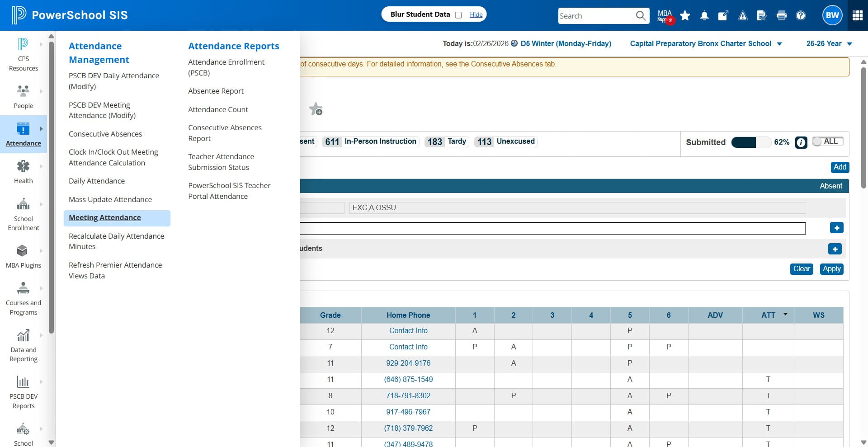Expand the MBA Plugins submenu arrow
Image resolution: width=868 pixels, height=447 pixels.
click(41, 251)
